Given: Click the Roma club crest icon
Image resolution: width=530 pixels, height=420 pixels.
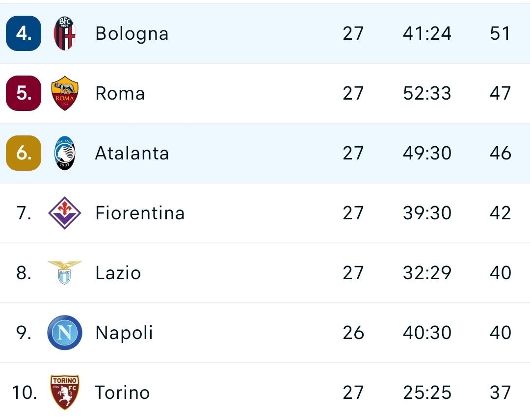Looking at the screenshot, I should tap(65, 93).
